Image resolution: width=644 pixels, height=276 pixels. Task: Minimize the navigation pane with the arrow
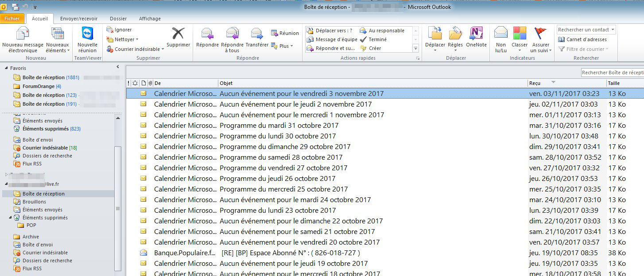118,67
